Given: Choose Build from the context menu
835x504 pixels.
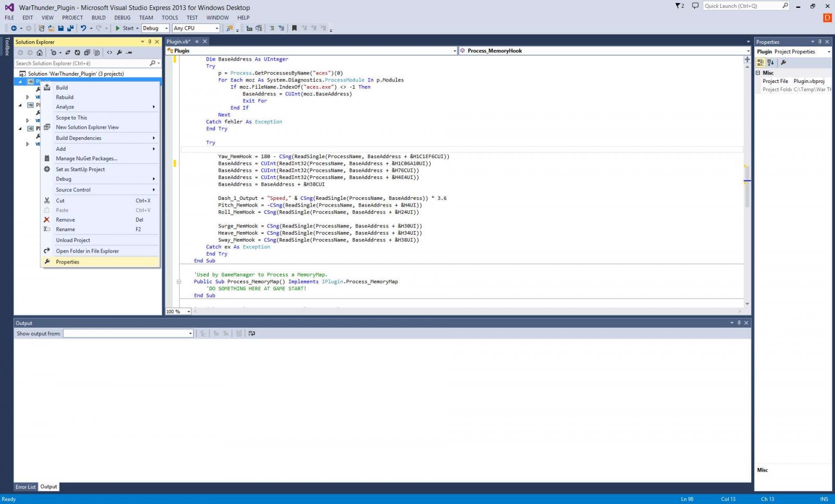Looking at the screenshot, I should [x=100, y=88].
